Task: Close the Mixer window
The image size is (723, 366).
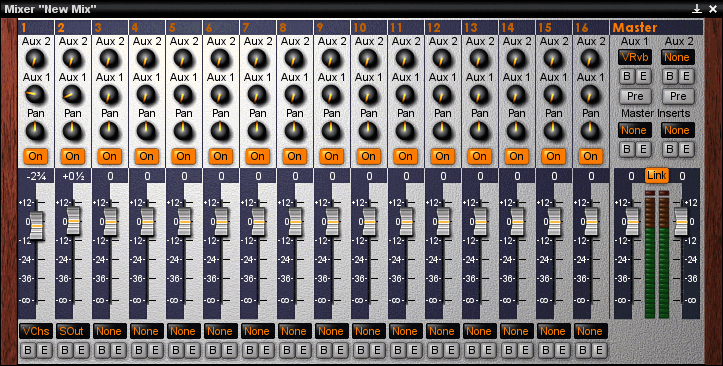Action: click(712, 8)
